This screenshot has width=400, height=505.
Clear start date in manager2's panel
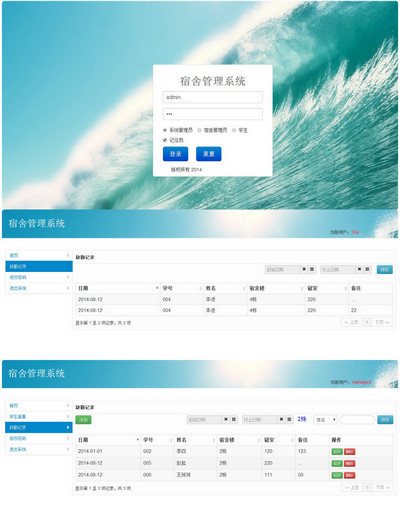(x=226, y=419)
